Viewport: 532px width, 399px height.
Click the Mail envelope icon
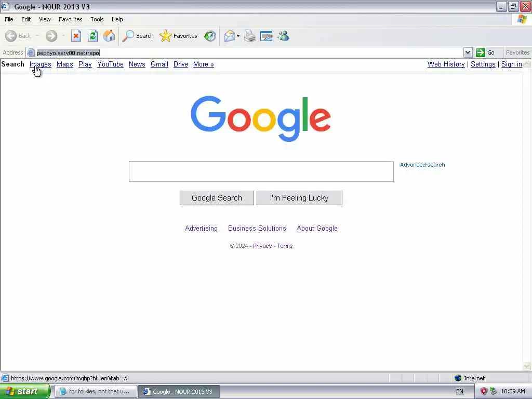coord(229,36)
